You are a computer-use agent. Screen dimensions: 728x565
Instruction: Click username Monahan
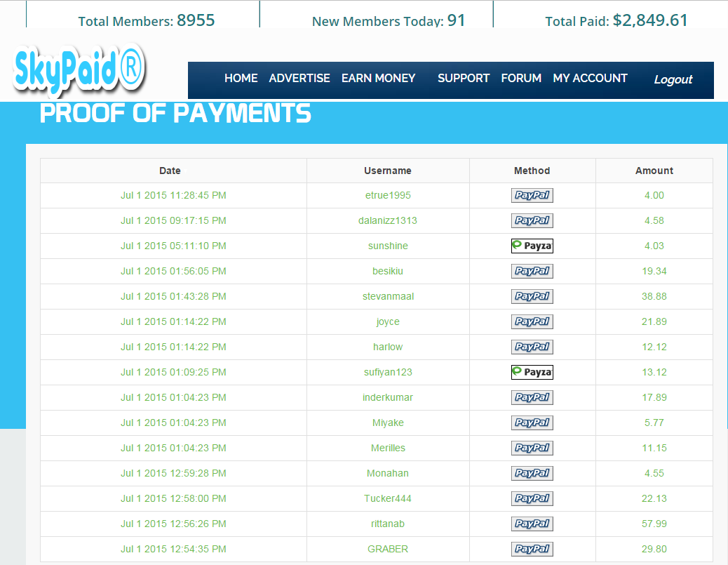(x=388, y=473)
